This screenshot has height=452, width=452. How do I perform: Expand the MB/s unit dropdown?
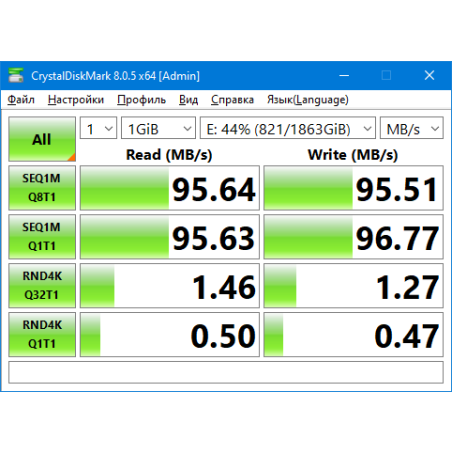[412, 128]
